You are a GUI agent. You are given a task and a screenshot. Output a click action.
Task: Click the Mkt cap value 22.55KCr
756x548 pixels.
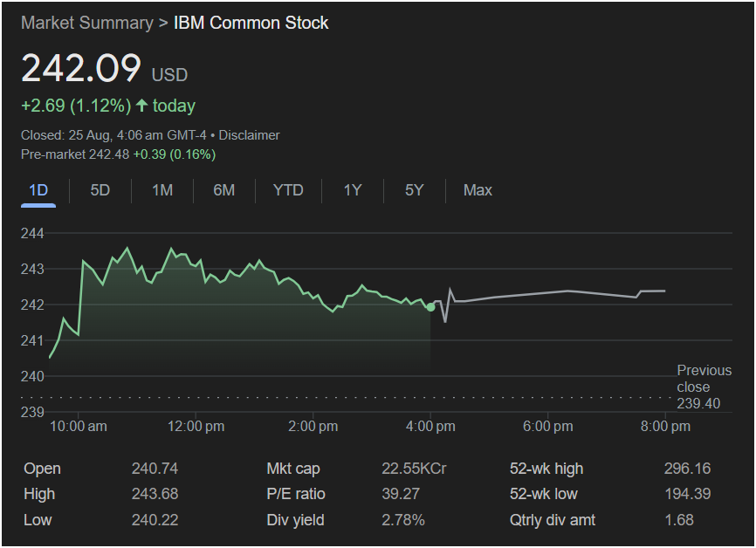414,469
